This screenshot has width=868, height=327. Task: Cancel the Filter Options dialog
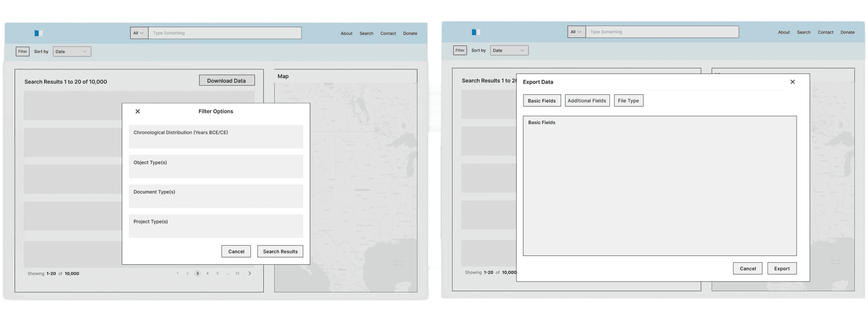[236, 252]
